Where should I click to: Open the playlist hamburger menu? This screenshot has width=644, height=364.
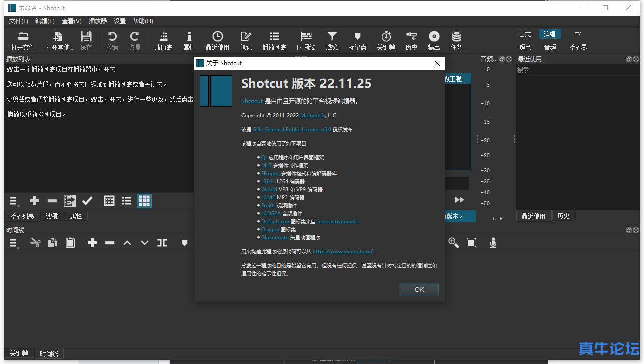point(14,201)
